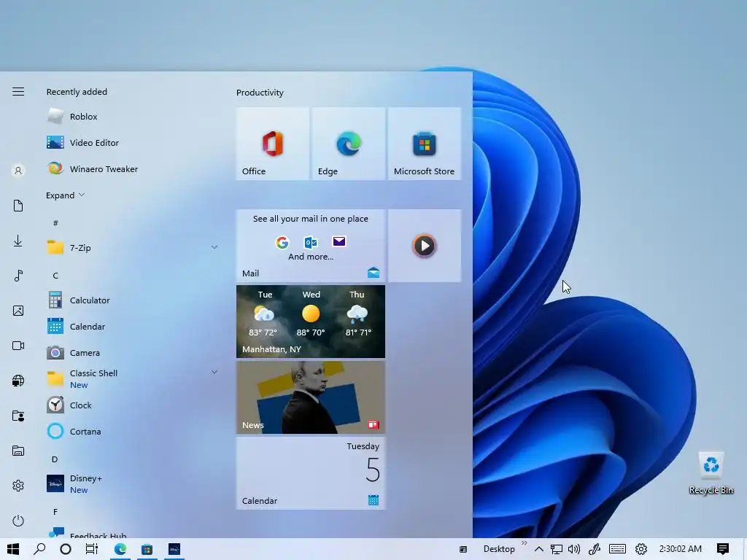
Task: Open the network tray icon
Action: click(556, 549)
